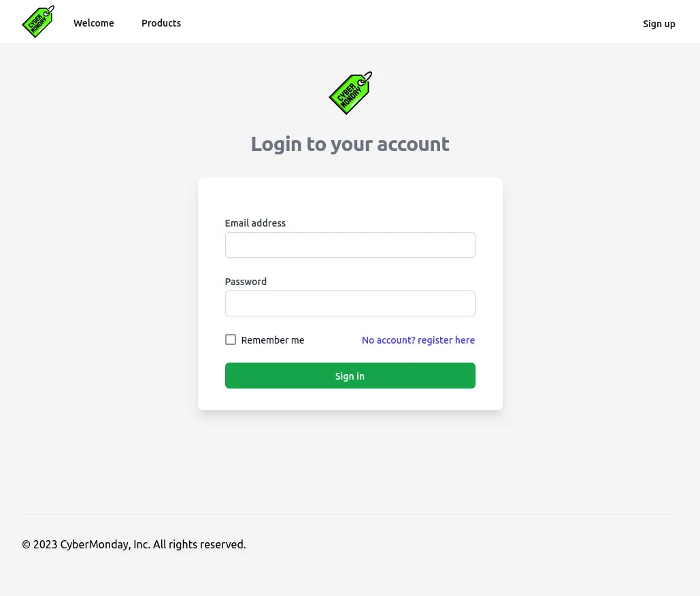Viewport: 700px width, 596px height.
Task: Click the horizontal divider line above the footer
Action: point(350,514)
